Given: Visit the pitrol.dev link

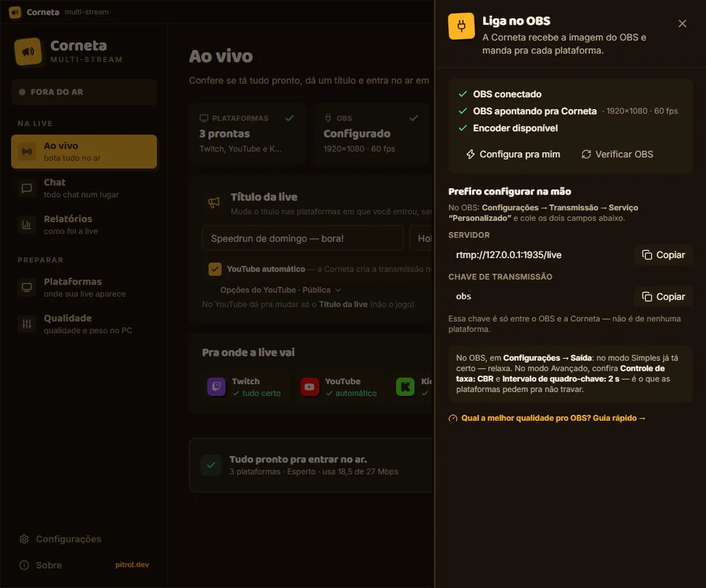Looking at the screenshot, I should 132,564.
